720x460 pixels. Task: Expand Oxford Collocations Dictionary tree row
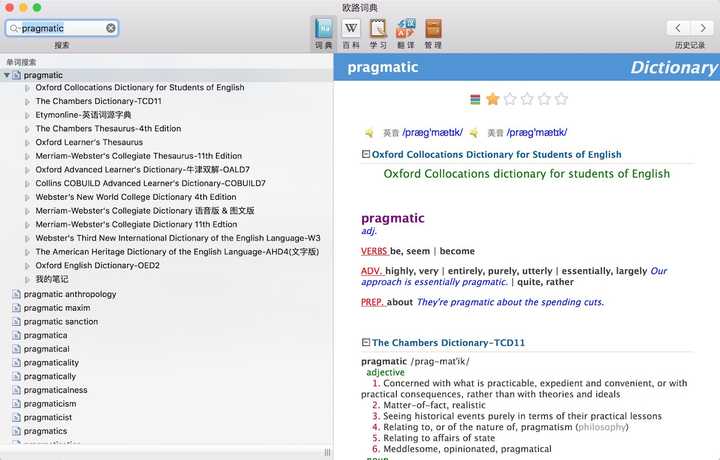pos(27,88)
